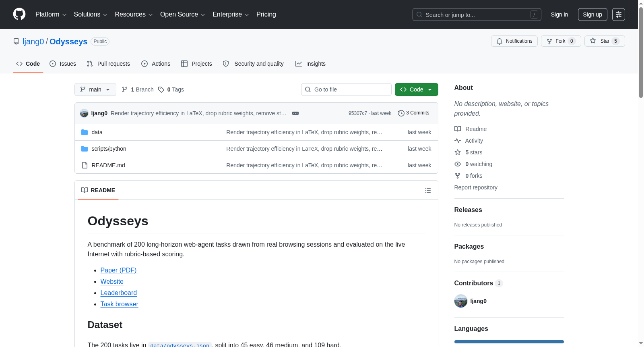Click the Sign in link
Viewport: 644px width, 347px height.
559,15
